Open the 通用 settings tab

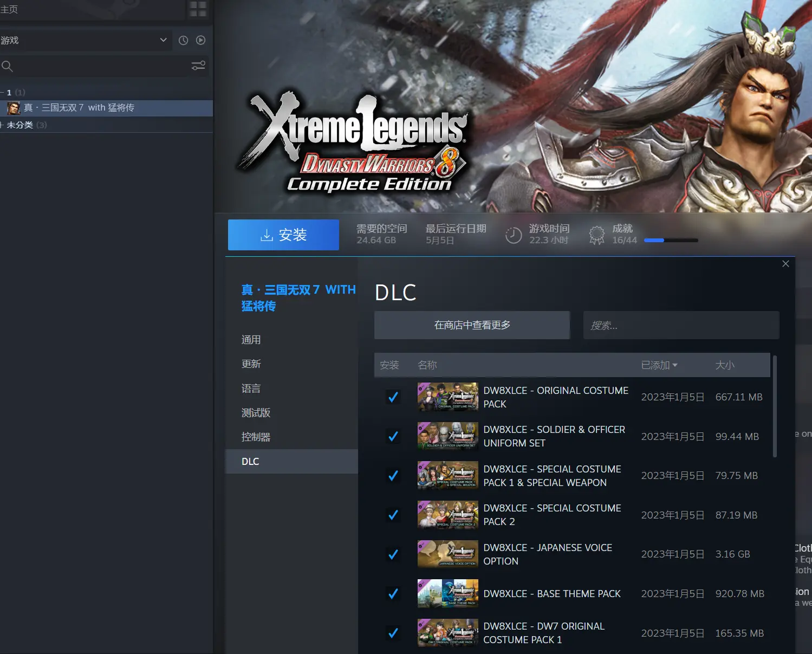[x=291, y=340]
